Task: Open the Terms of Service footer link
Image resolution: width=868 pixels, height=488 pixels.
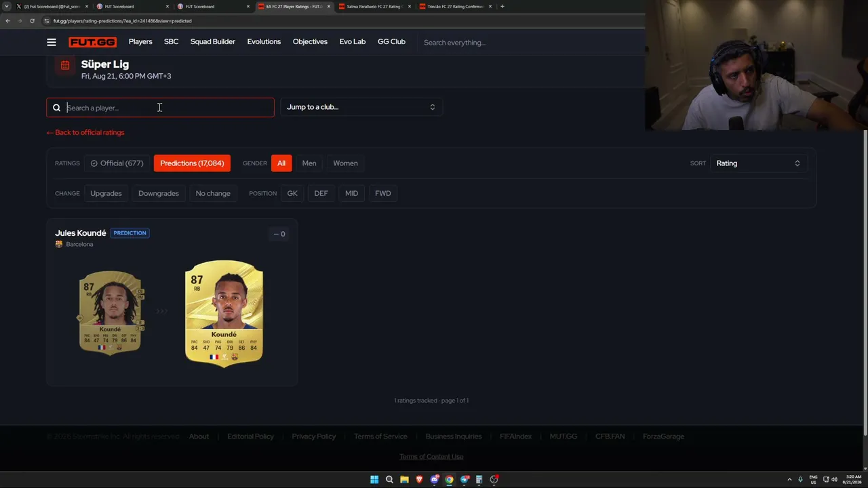Action: tap(380, 436)
